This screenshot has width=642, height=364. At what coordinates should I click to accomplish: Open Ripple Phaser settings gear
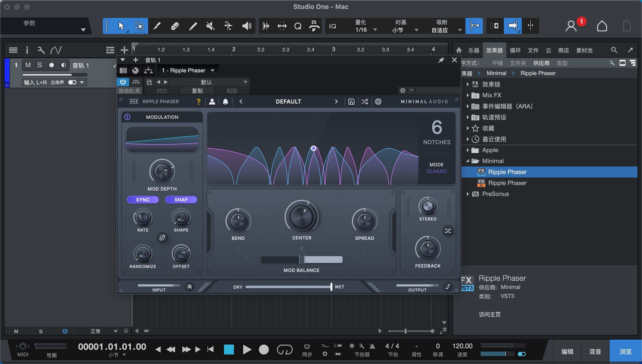click(x=378, y=102)
